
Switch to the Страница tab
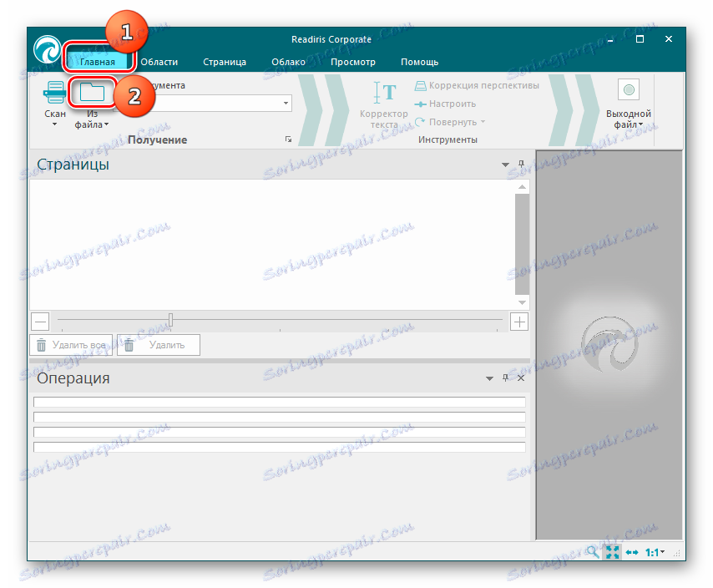(x=225, y=62)
